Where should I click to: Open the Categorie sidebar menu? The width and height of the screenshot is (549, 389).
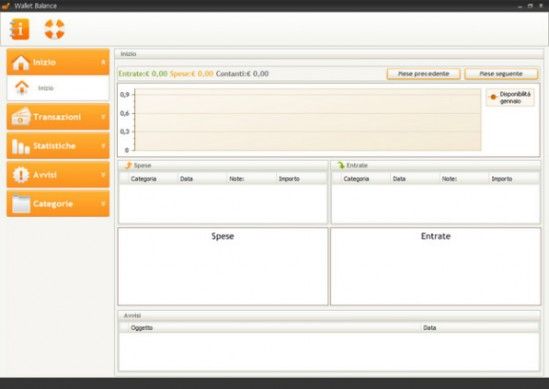click(x=58, y=204)
